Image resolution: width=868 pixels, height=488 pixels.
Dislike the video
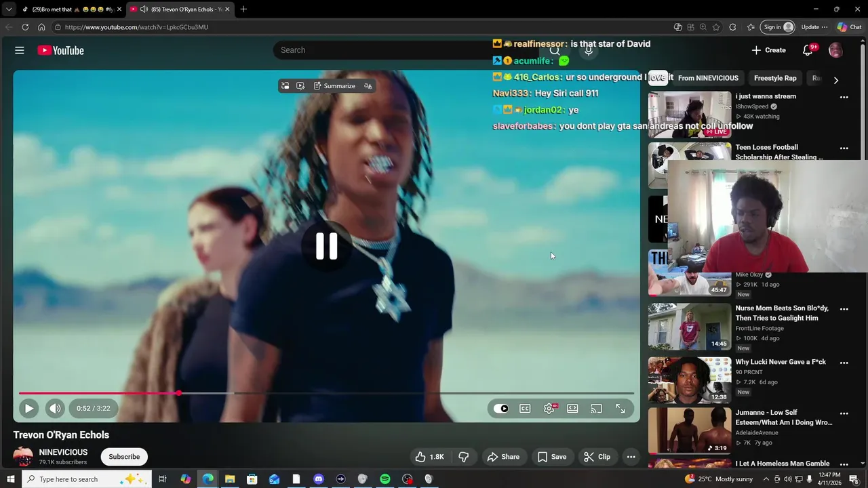[x=464, y=457]
